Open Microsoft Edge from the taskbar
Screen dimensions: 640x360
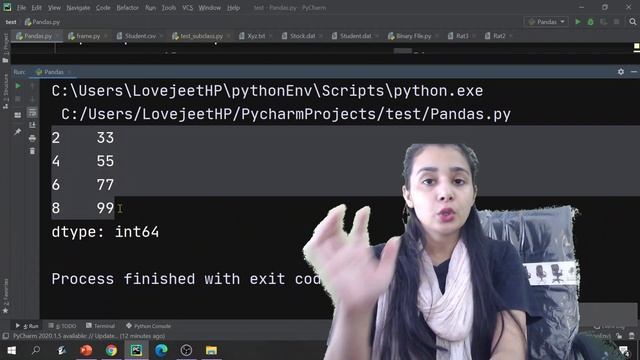coord(161,350)
